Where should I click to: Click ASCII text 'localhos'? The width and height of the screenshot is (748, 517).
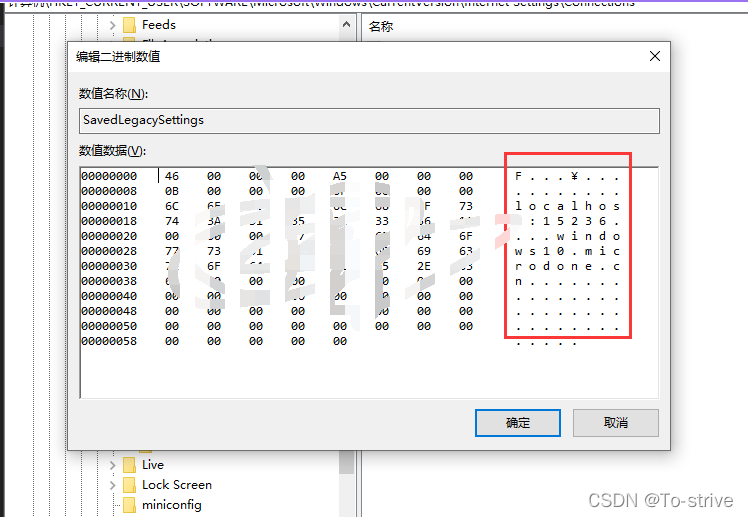(567, 207)
